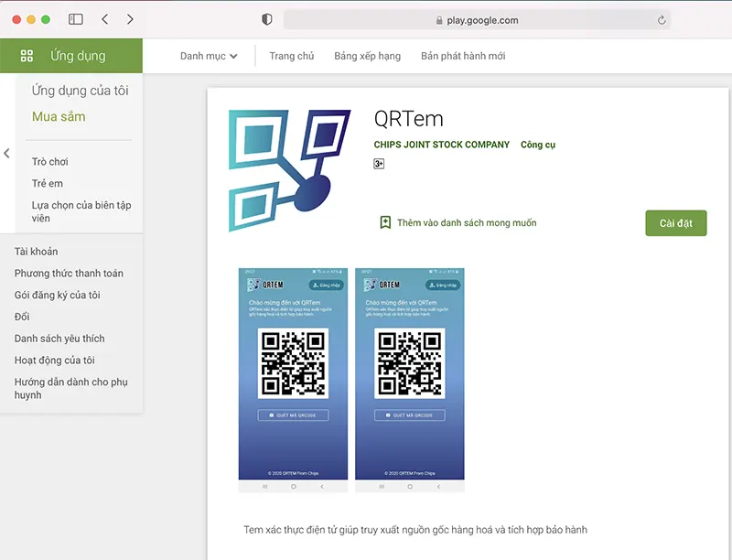Reload the page with the refresh icon
This screenshot has height=560, width=732.
point(661,20)
